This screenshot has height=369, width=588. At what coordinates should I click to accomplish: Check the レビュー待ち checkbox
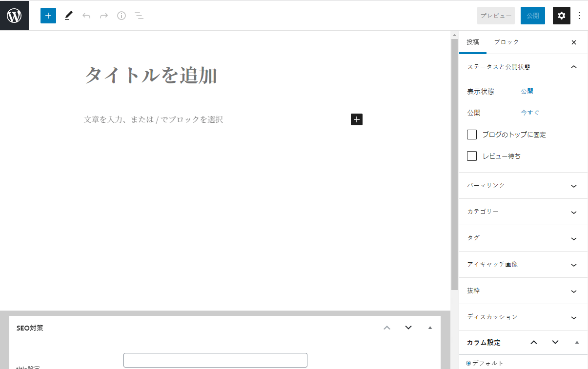471,155
